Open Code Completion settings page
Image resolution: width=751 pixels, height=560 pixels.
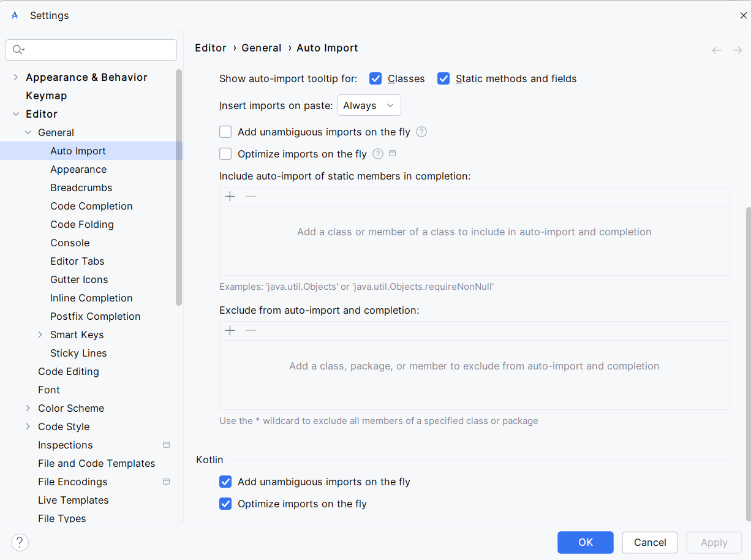(91, 206)
